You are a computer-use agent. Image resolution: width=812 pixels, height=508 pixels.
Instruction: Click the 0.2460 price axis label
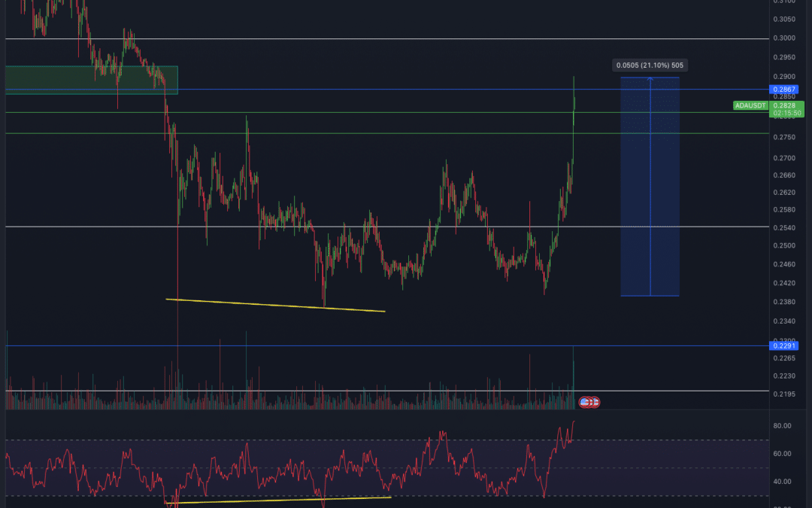click(784, 264)
